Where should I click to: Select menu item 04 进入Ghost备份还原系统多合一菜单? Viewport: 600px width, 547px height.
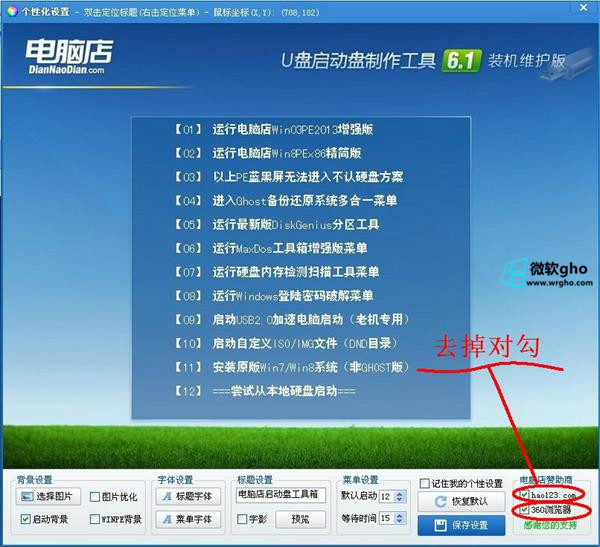click(x=285, y=201)
